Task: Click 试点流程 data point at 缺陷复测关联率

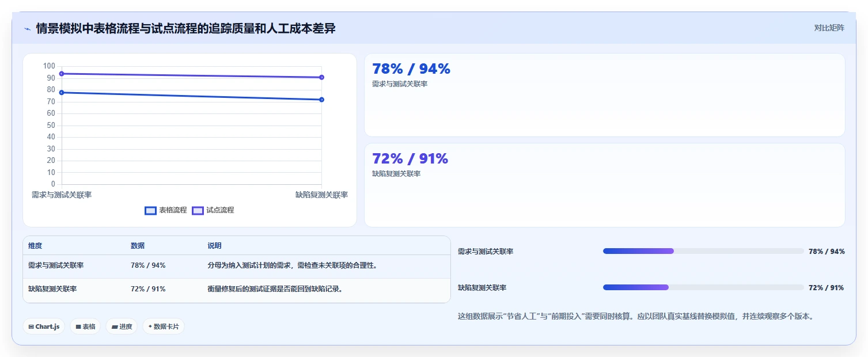Action: click(x=321, y=77)
